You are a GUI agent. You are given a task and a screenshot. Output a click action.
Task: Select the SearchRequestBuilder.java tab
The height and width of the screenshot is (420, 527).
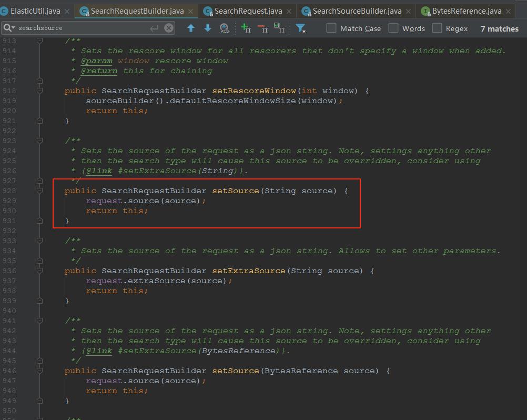[137, 11]
